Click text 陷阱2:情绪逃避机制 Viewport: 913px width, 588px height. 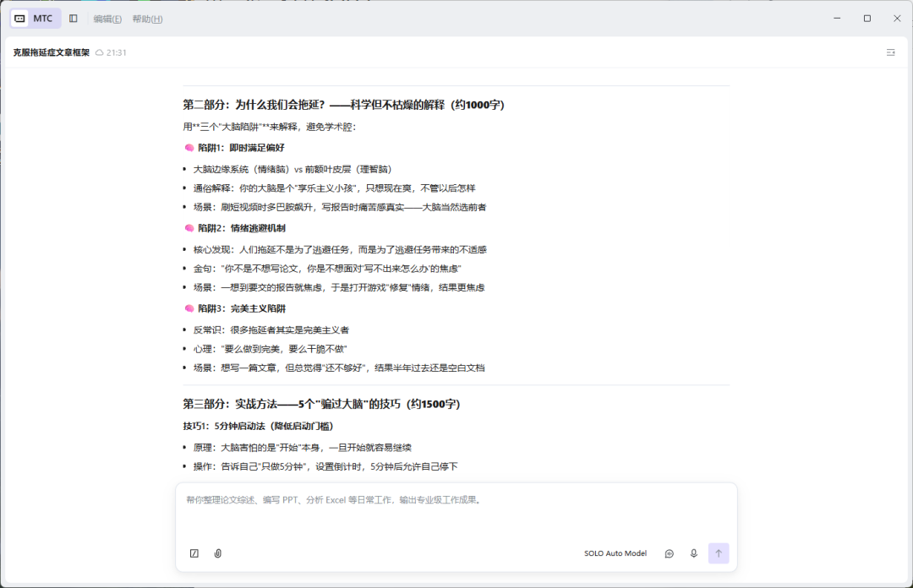(x=242, y=228)
